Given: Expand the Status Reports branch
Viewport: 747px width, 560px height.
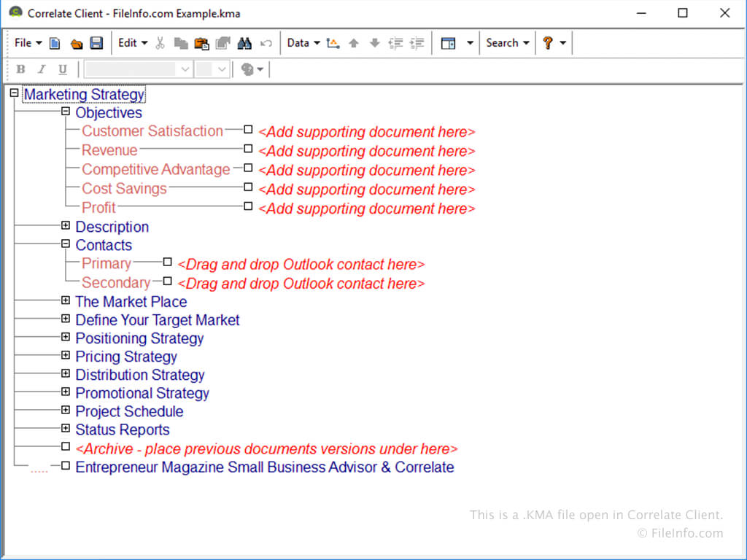Looking at the screenshot, I should pyautogui.click(x=66, y=428).
